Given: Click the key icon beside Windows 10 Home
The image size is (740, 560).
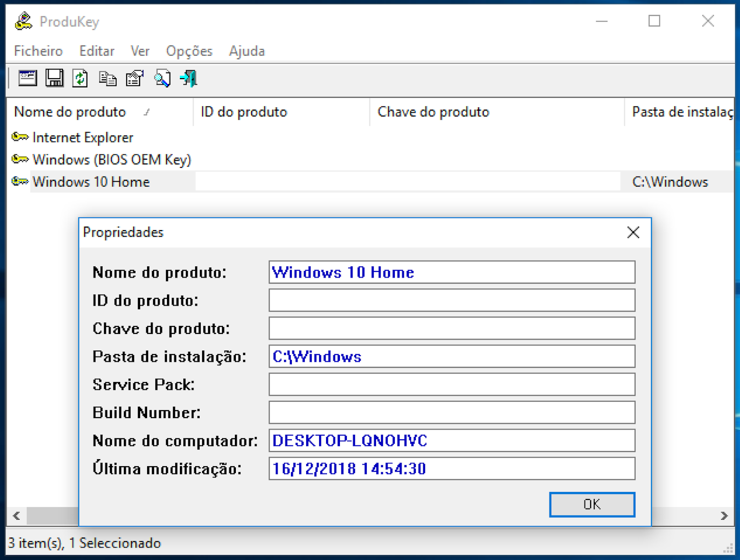Looking at the screenshot, I should pos(19,181).
